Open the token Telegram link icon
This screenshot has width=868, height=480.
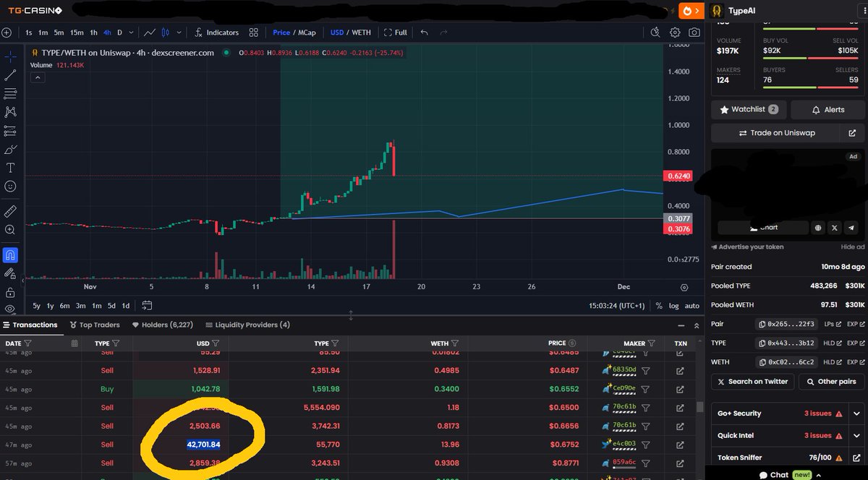point(851,228)
